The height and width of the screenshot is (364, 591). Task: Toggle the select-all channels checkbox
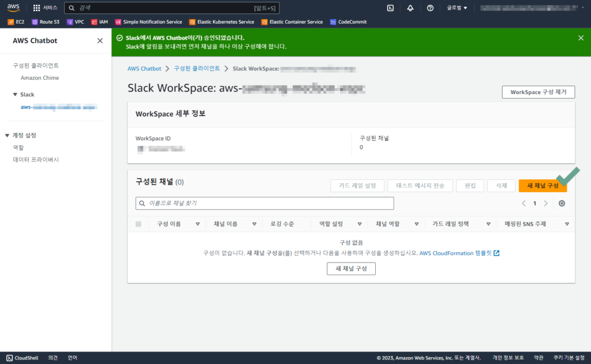point(139,224)
